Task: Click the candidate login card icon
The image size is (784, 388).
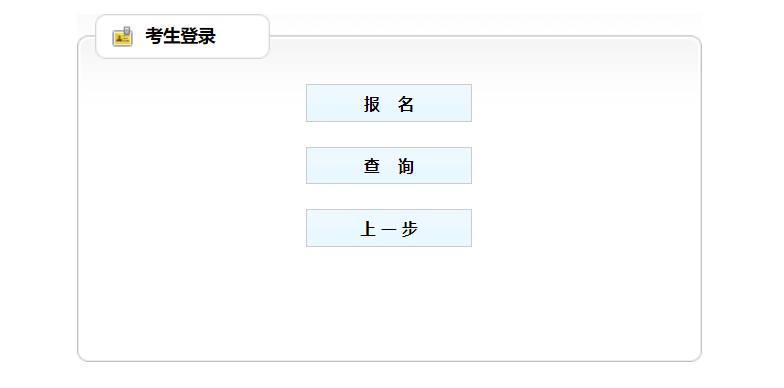Action: [x=122, y=37]
